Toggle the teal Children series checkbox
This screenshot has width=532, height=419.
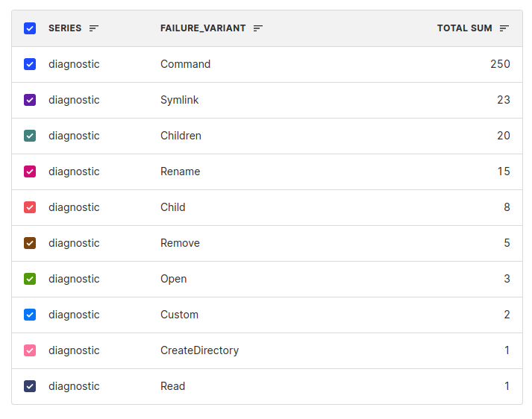[x=30, y=136]
